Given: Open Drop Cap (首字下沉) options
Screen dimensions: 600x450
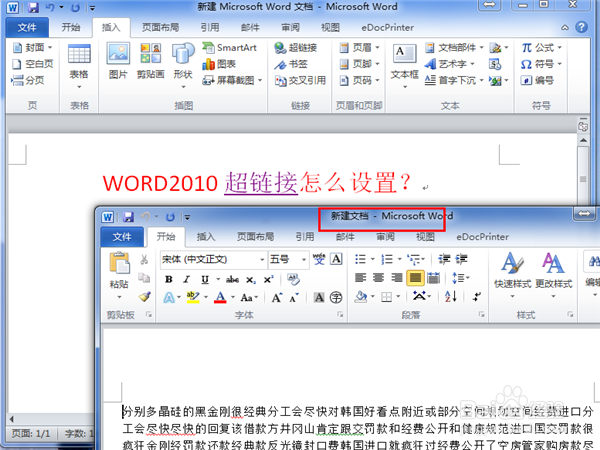Looking at the screenshot, I should (x=454, y=80).
